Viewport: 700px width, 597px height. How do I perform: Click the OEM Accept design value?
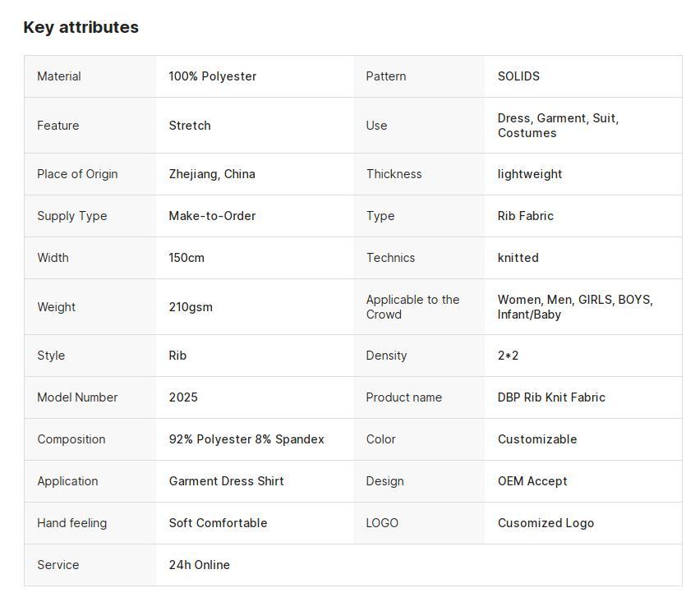pyautogui.click(x=532, y=481)
